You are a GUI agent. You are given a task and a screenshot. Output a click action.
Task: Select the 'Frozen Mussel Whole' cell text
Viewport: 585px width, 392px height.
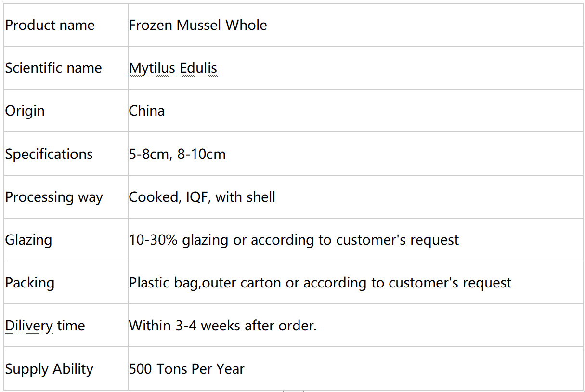point(198,25)
